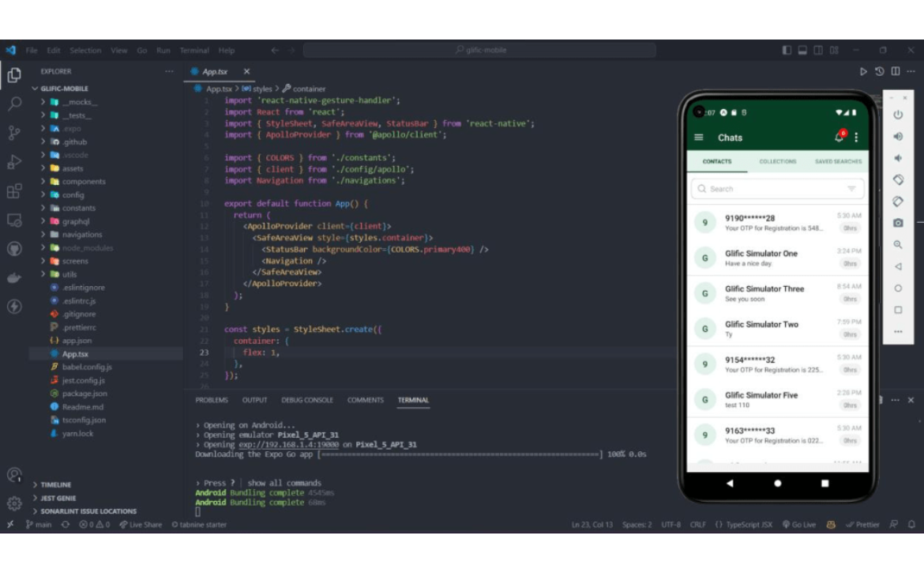The height and width of the screenshot is (573, 924).
Task: Open Glific Simulator One conversation
Action: [x=761, y=258]
